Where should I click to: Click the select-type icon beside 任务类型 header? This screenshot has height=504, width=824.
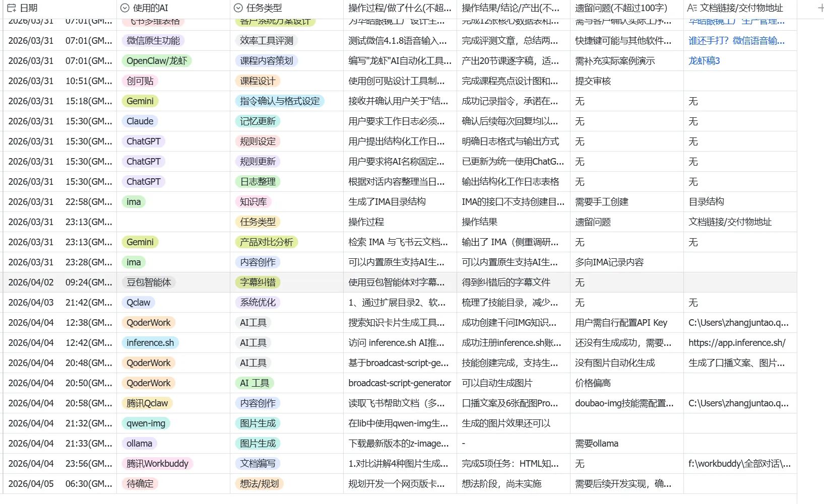pos(238,8)
